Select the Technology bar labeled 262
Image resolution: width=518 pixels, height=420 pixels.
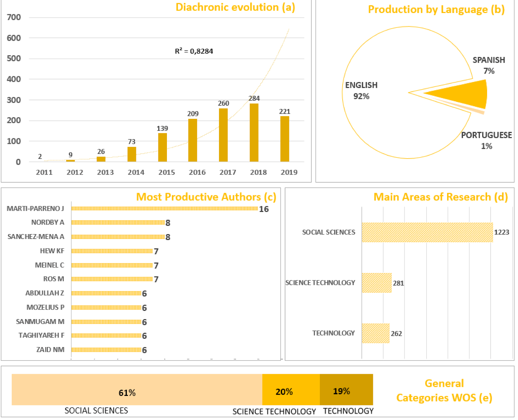[375, 333]
